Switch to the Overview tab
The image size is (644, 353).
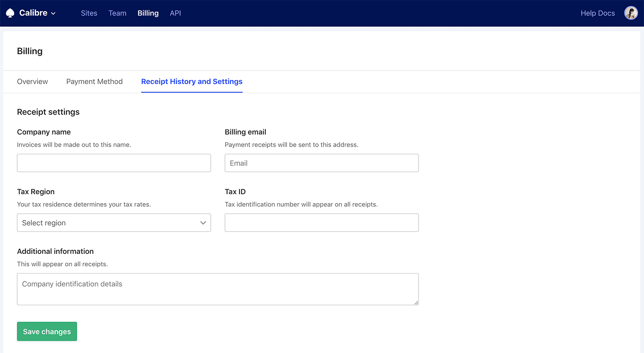32,81
